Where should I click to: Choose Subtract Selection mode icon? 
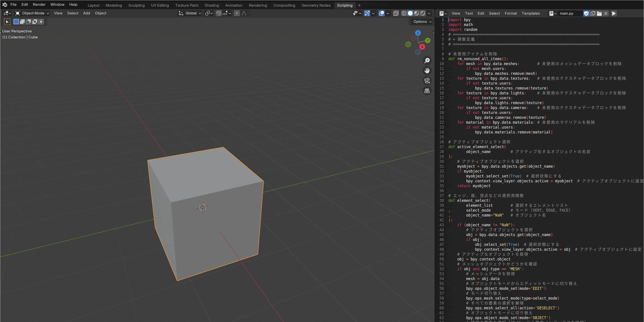[x=28, y=22]
